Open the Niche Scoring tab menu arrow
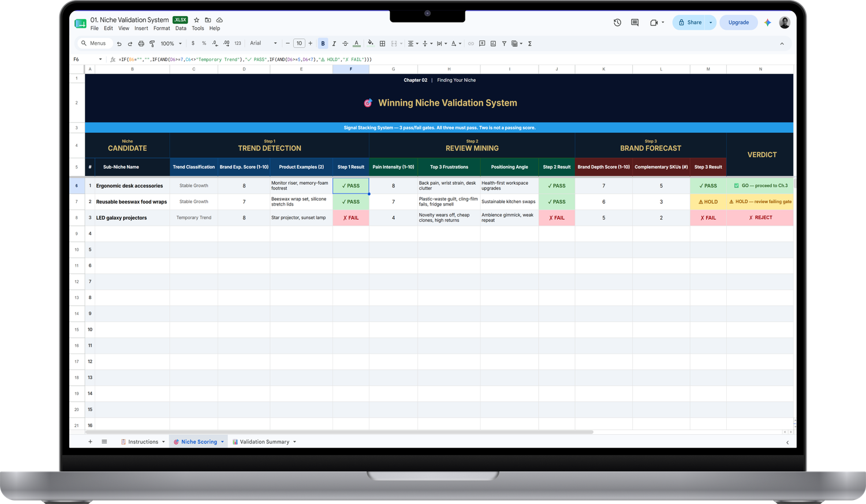 point(222,442)
